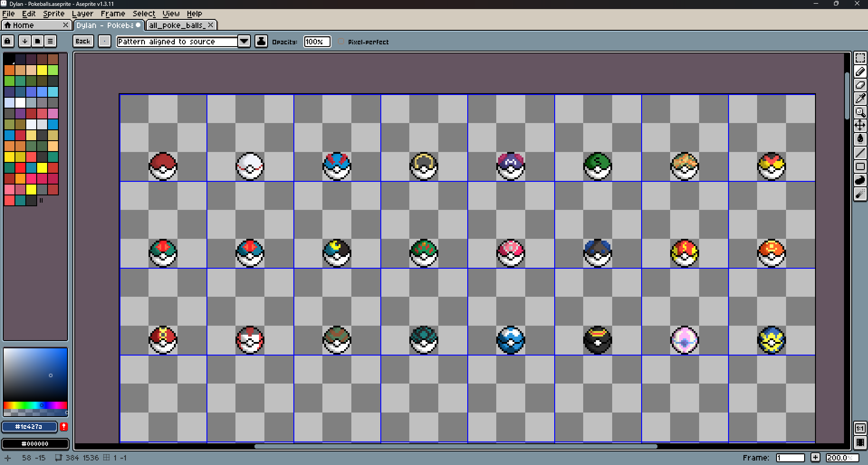Click the red color warning icon
Screen dimensions: 868x465
64,427
